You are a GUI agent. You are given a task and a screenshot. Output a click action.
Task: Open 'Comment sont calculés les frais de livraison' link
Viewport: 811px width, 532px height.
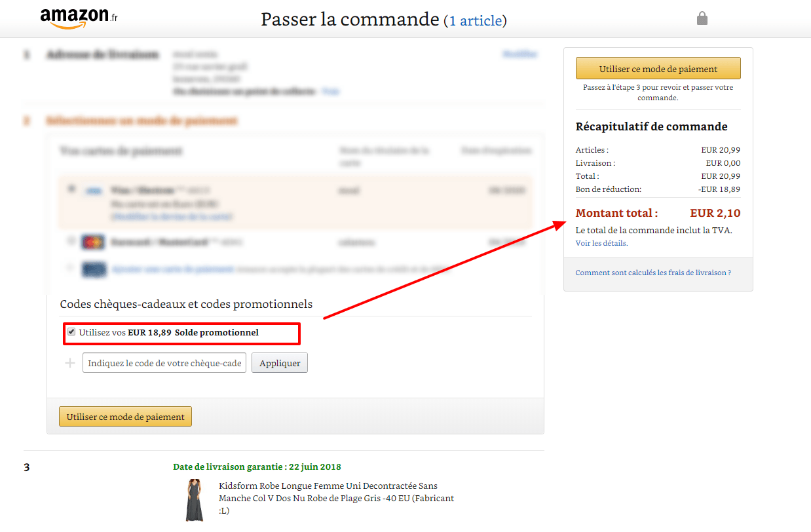click(x=653, y=273)
